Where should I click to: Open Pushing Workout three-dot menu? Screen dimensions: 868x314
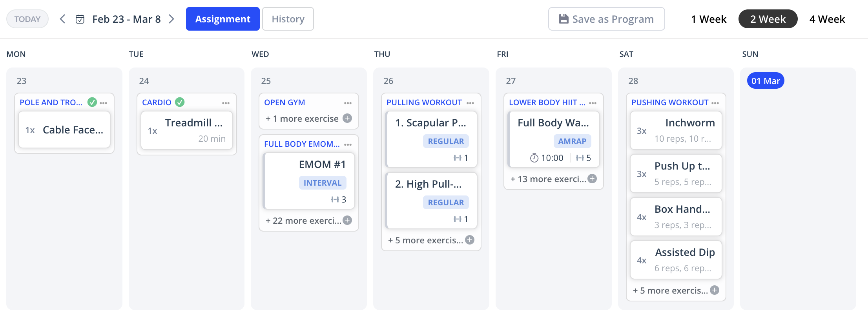point(715,103)
